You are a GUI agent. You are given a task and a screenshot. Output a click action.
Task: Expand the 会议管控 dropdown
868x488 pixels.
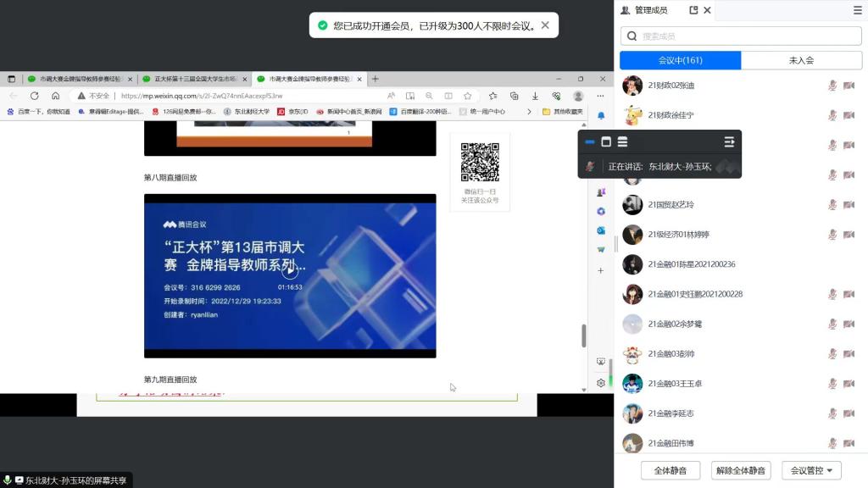click(x=811, y=470)
